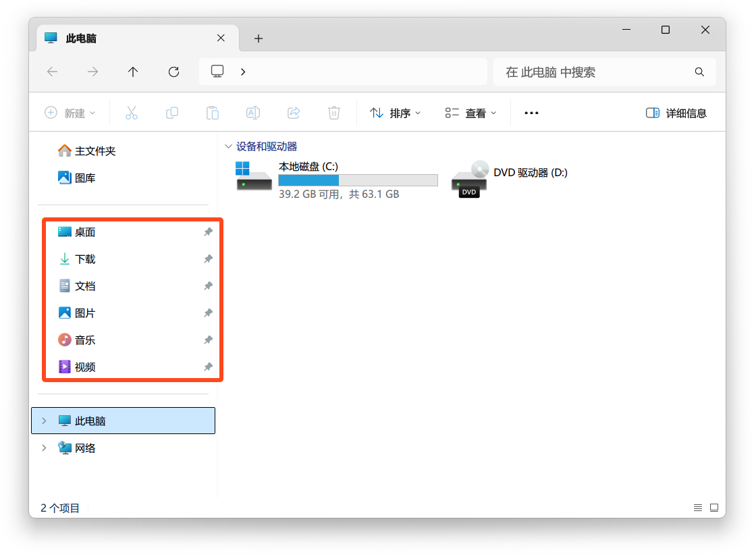Image resolution: width=756 pixels, height=559 pixels.
Task: Cut the selection using the scissors icon
Action: click(132, 113)
